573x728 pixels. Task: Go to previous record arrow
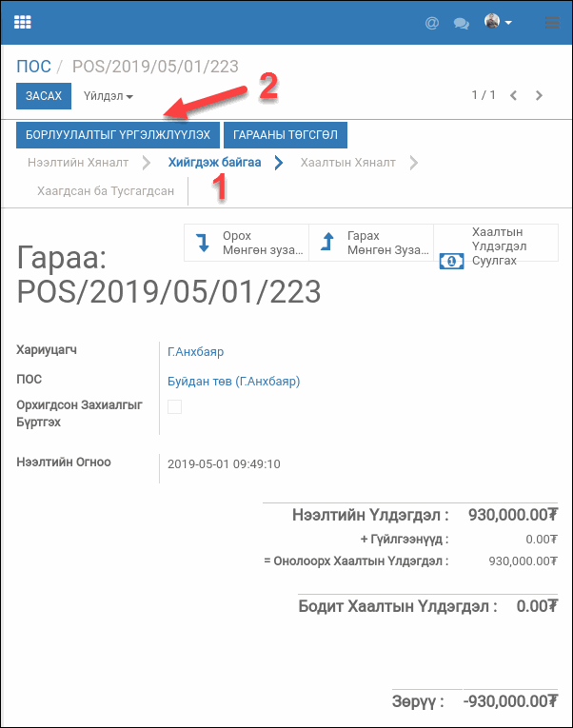click(514, 95)
